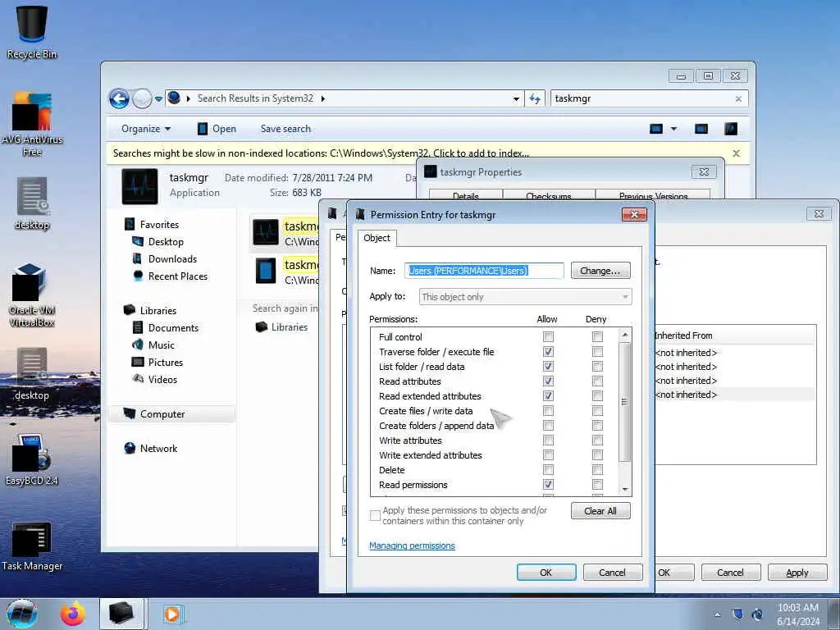Viewport: 840px width, 630px height.
Task: Click the Network icon in navigation pane
Action: (130, 449)
